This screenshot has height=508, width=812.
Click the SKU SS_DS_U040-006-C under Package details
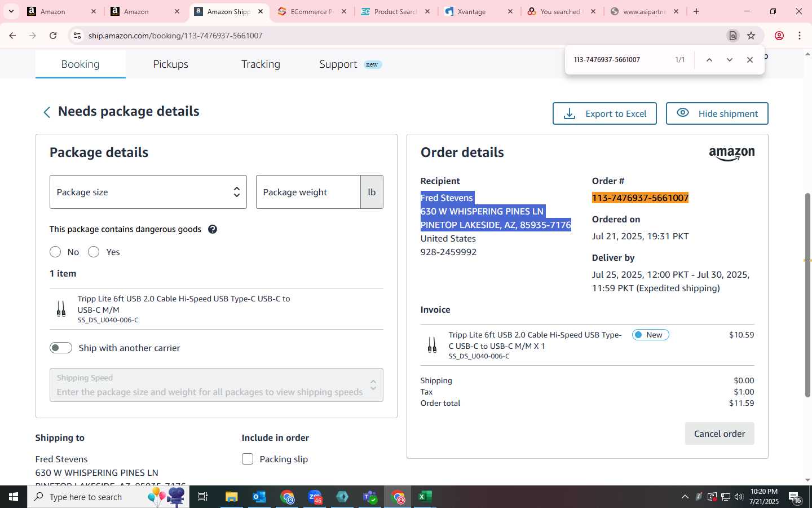108,320
